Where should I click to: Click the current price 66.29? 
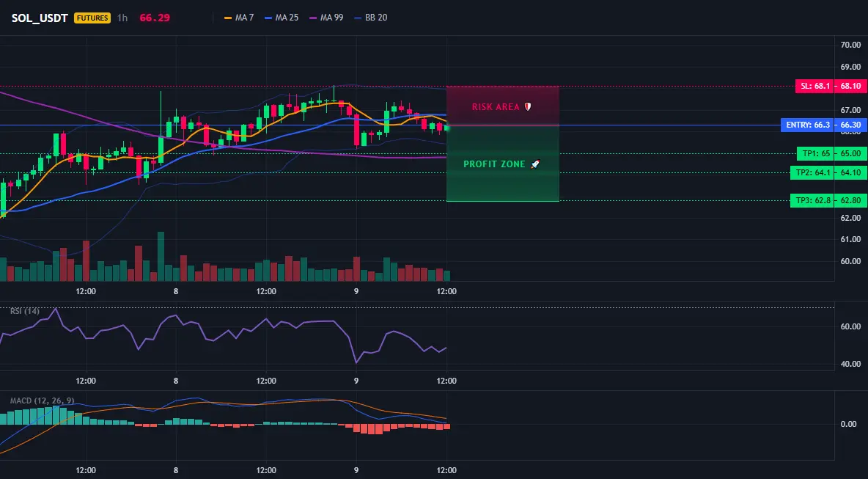[x=155, y=18]
